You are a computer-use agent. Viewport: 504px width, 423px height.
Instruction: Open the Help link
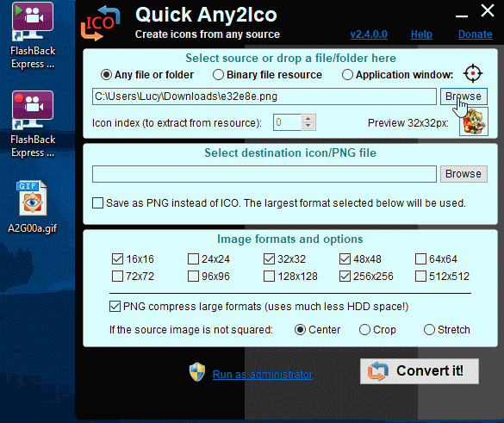421,34
